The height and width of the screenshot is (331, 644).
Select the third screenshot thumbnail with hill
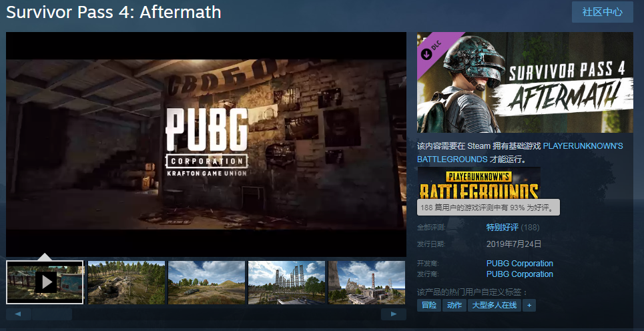pyautogui.click(x=207, y=282)
